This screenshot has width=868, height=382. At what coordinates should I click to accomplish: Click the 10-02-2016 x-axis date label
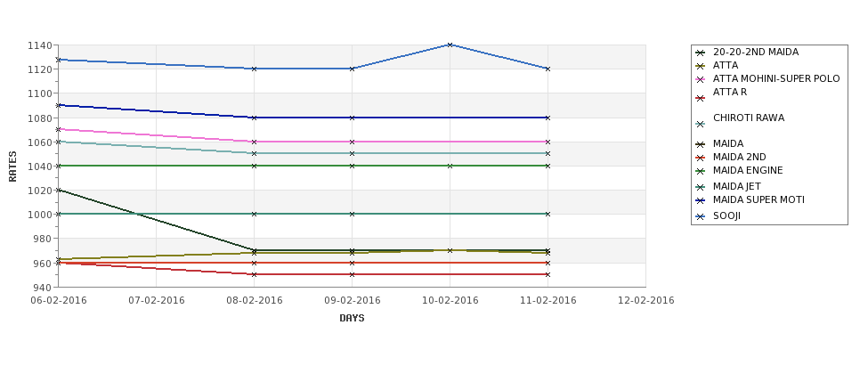pos(450,301)
